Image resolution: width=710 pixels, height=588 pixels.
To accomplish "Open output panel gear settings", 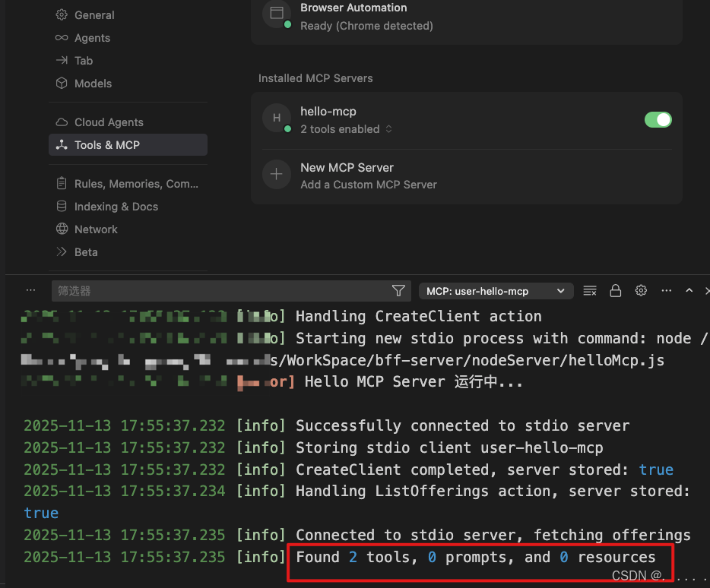I will click(641, 291).
